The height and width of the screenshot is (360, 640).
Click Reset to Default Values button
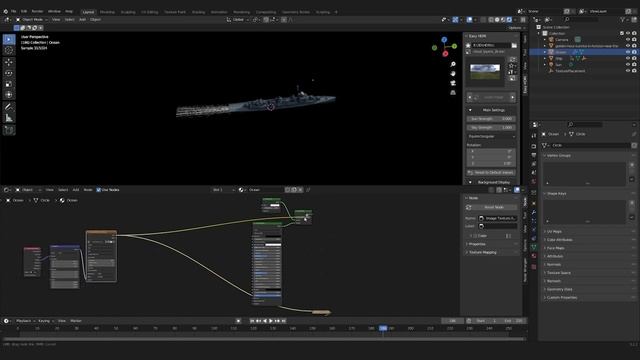[491, 173]
